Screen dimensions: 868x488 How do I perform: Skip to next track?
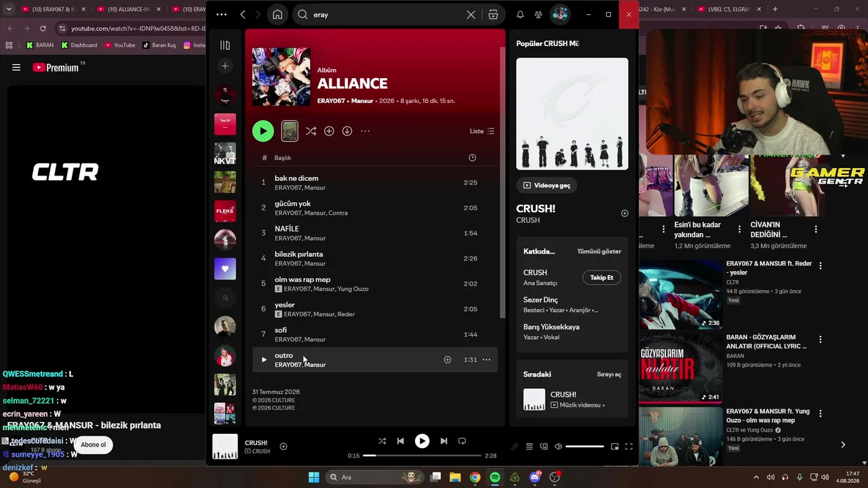(x=443, y=441)
